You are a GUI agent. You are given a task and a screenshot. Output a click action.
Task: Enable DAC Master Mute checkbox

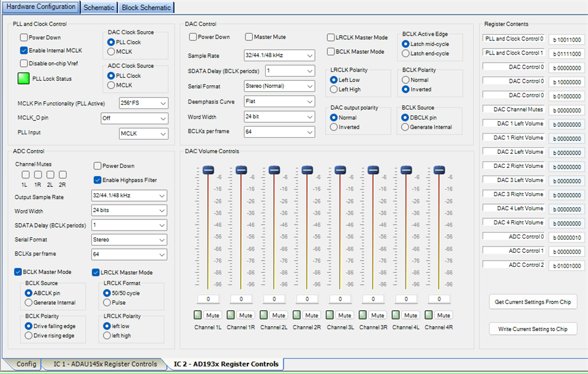click(x=249, y=37)
